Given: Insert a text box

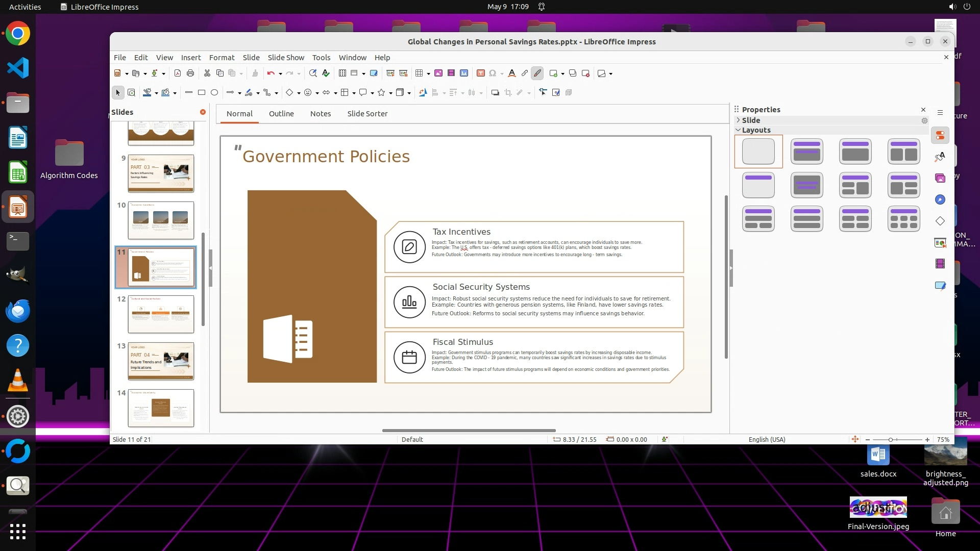Looking at the screenshot, I should pyautogui.click(x=480, y=73).
